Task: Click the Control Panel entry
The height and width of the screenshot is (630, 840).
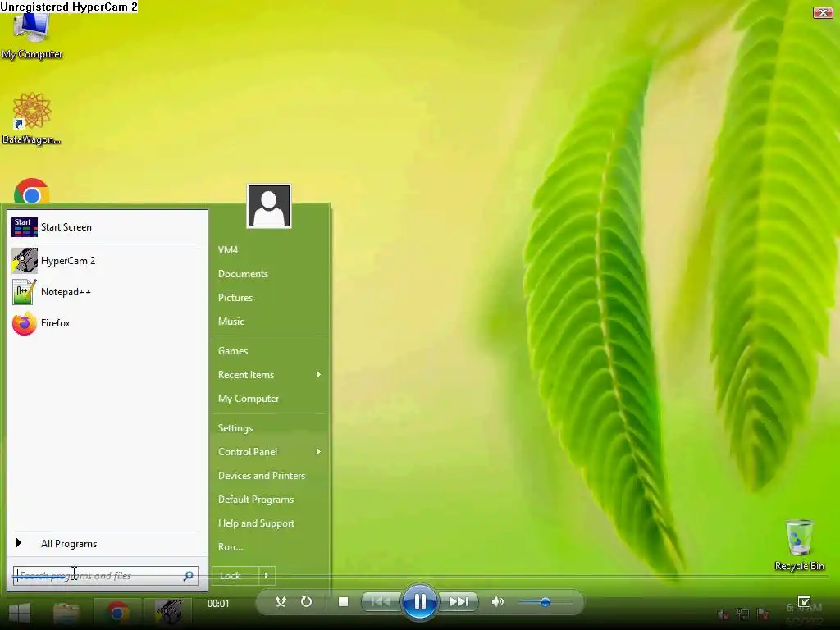Action: pos(248,452)
